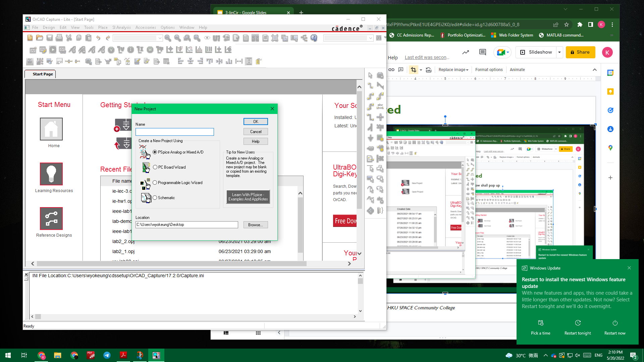Click the Home house thumbnail

pos(51,129)
